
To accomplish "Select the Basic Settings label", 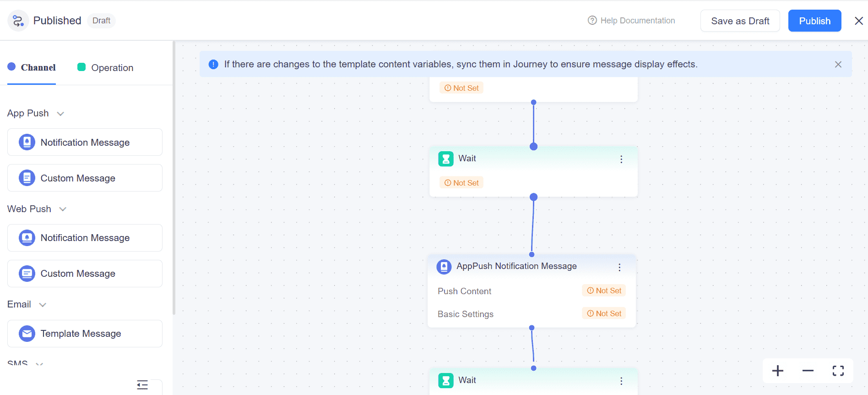I will (466, 314).
